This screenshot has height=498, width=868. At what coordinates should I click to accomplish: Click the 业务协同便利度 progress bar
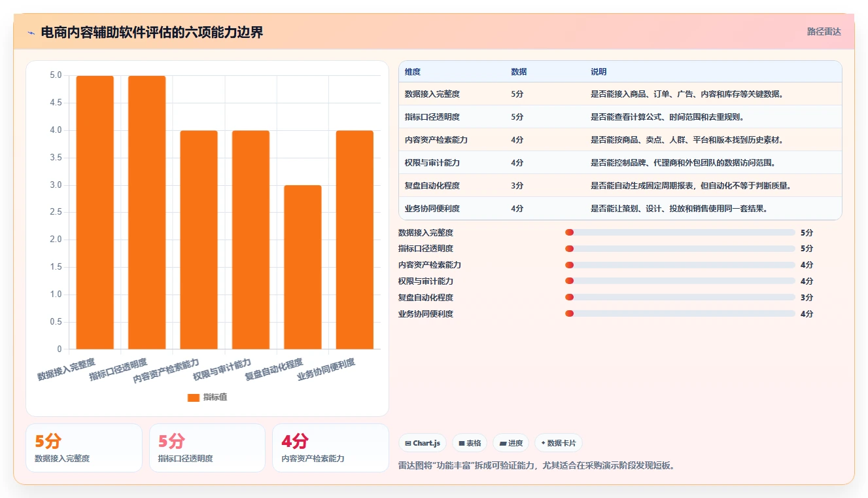(x=680, y=313)
